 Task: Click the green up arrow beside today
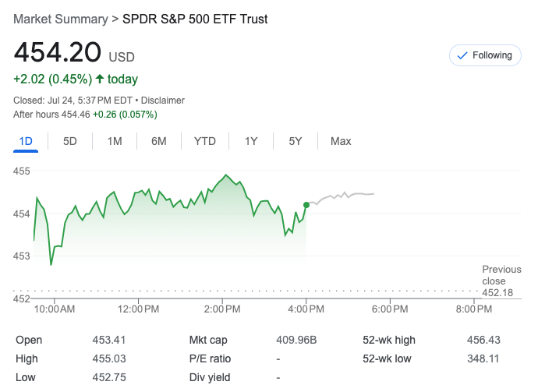pos(100,79)
